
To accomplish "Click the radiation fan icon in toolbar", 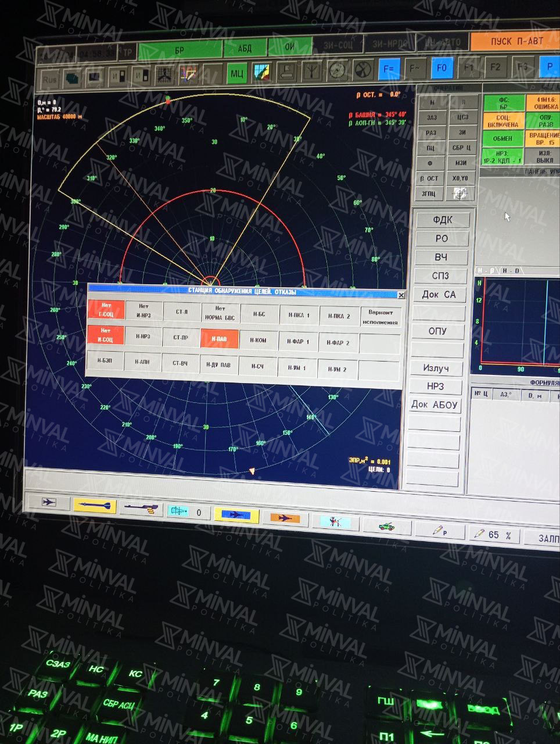I will [x=362, y=70].
